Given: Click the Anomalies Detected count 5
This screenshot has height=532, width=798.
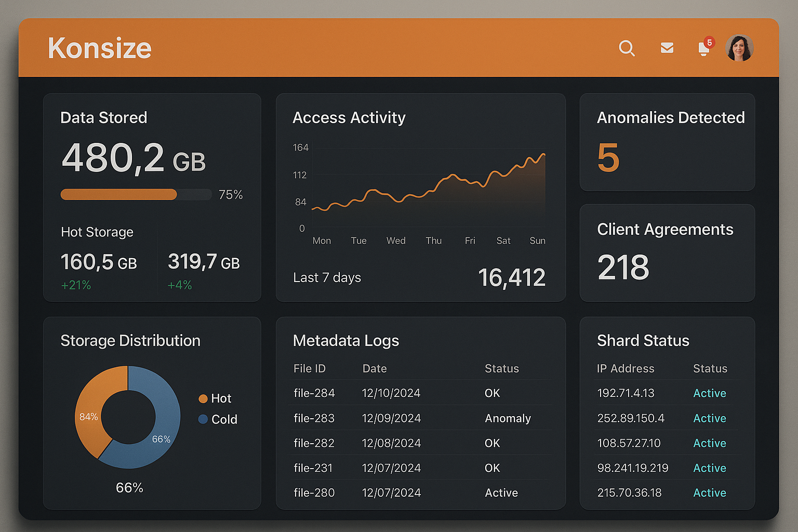Looking at the screenshot, I should pyautogui.click(x=608, y=158).
